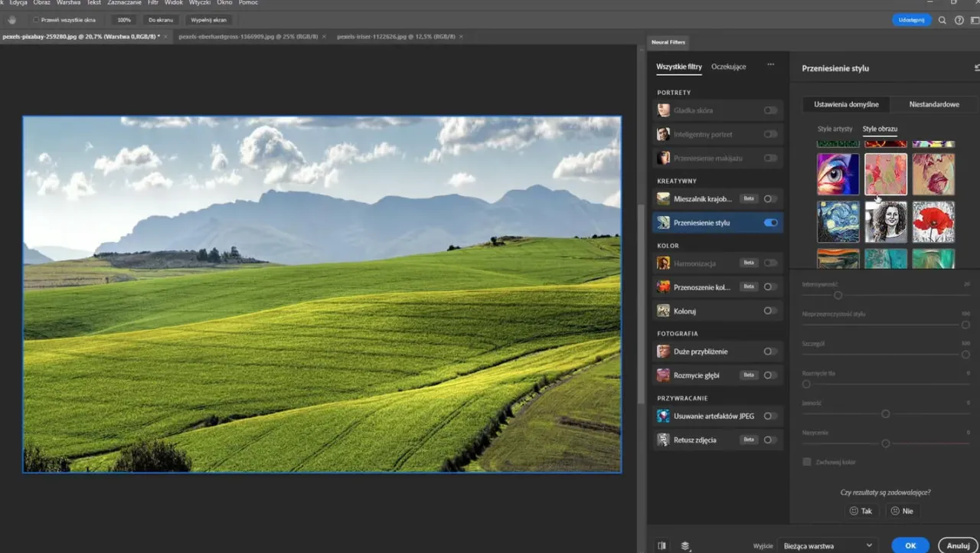The height and width of the screenshot is (553, 980).
Task: Click the reset arrow beside Przeniesienie stylu heading
Action: click(976, 68)
